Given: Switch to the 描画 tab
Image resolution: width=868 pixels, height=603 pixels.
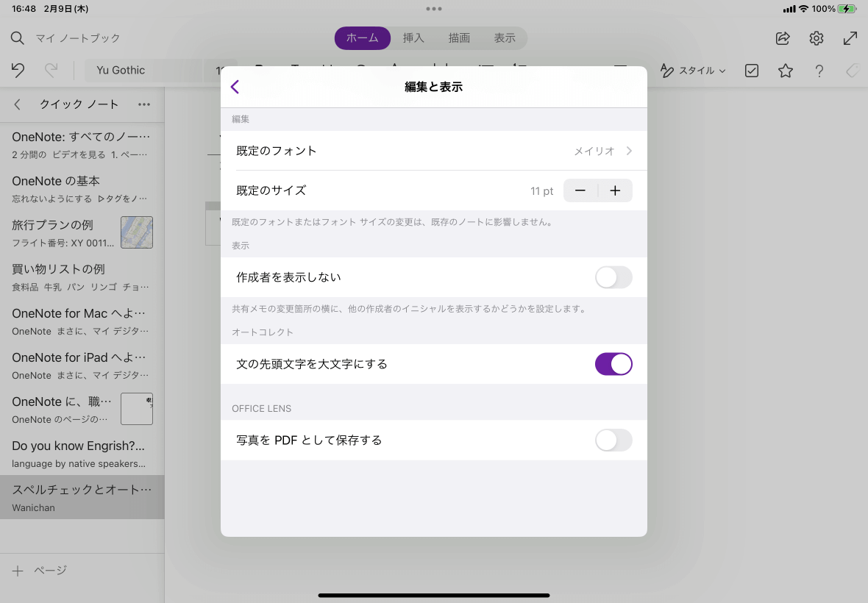Looking at the screenshot, I should tap(459, 38).
